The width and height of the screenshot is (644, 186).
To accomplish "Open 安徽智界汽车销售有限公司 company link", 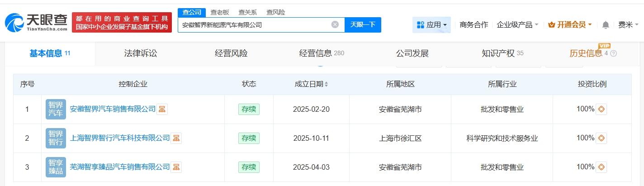I will (113, 109).
